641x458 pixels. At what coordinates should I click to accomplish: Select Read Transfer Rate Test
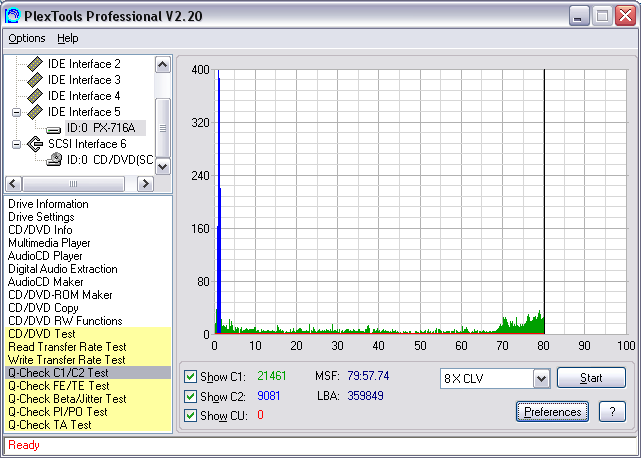pyautogui.click(x=88, y=347)
